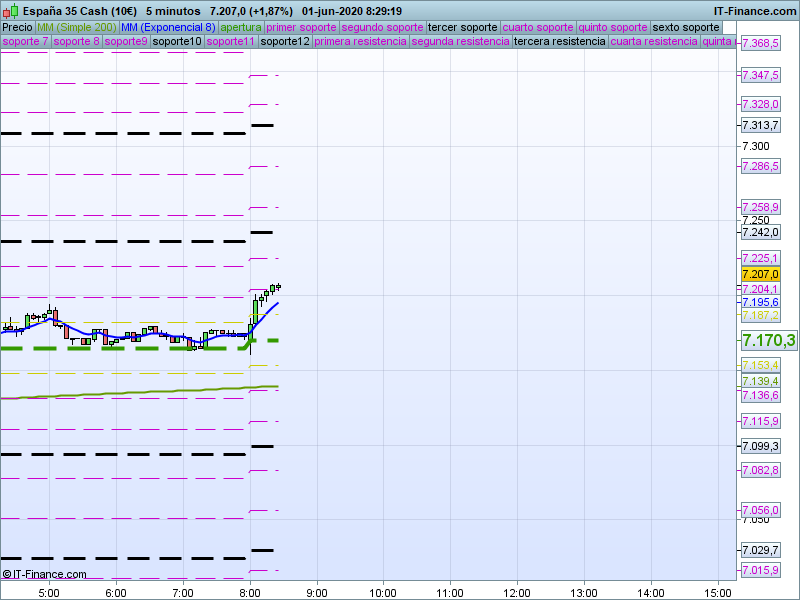
Task: Click the 7.313,7 price axis label
Action: pyautogui.click(x=759, y=125)
